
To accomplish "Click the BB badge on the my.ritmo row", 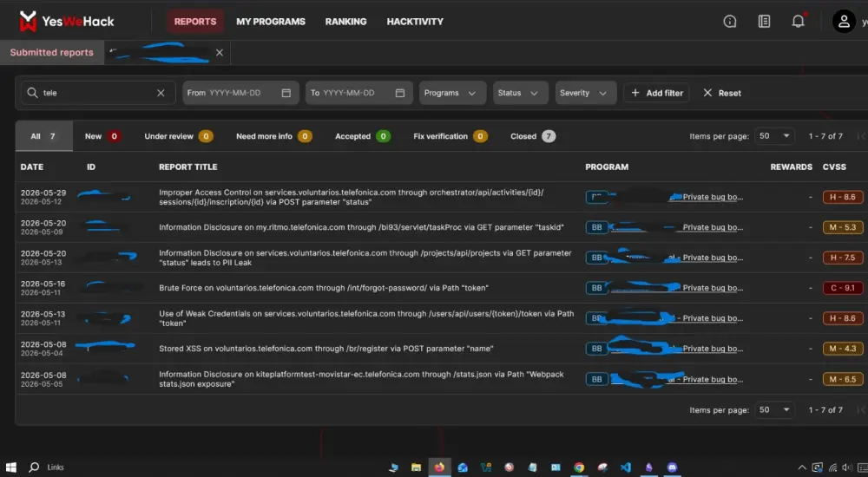I will pyautogui.click(x=597, y=227).
